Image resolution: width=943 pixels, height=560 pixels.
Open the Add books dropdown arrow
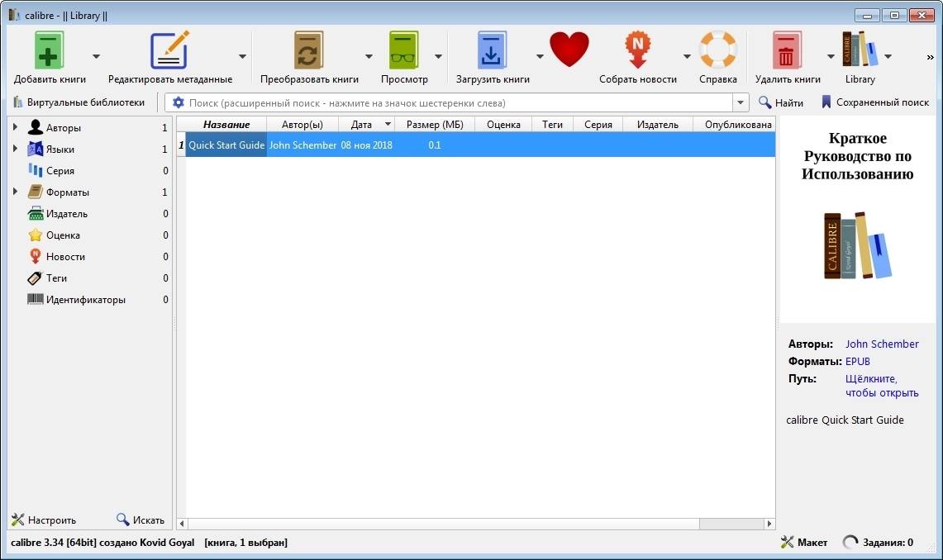coord(96,56)
